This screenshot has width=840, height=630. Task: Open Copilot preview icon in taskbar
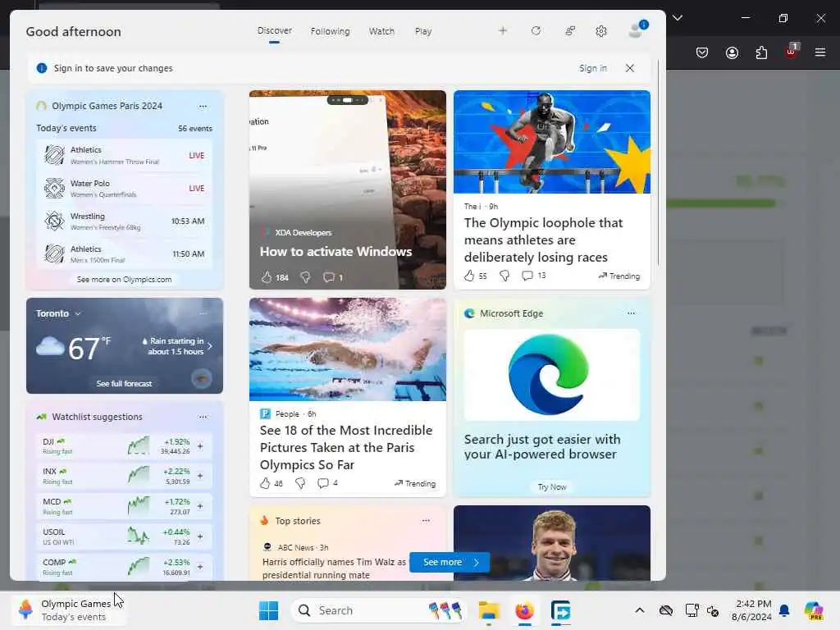pyautogui.click(x=814, y=610)
